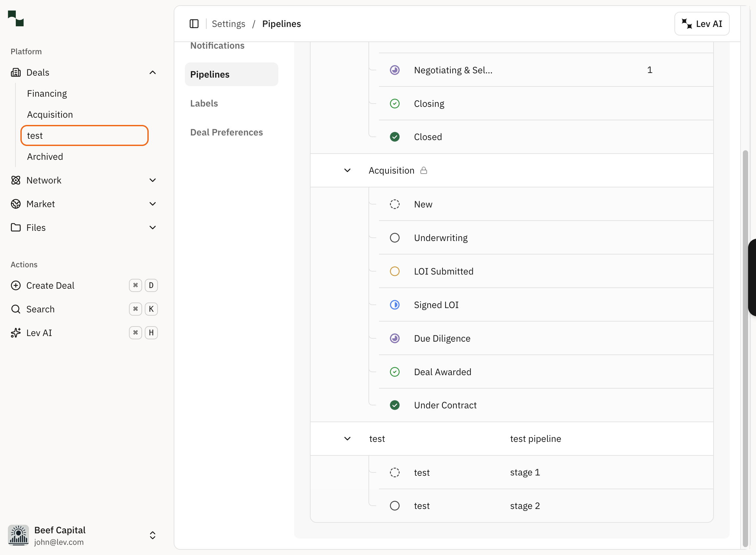756x555 pixels.
Task: Click the lock icon beside Acquisition pipeline
Action: click(x=423, y=170)
